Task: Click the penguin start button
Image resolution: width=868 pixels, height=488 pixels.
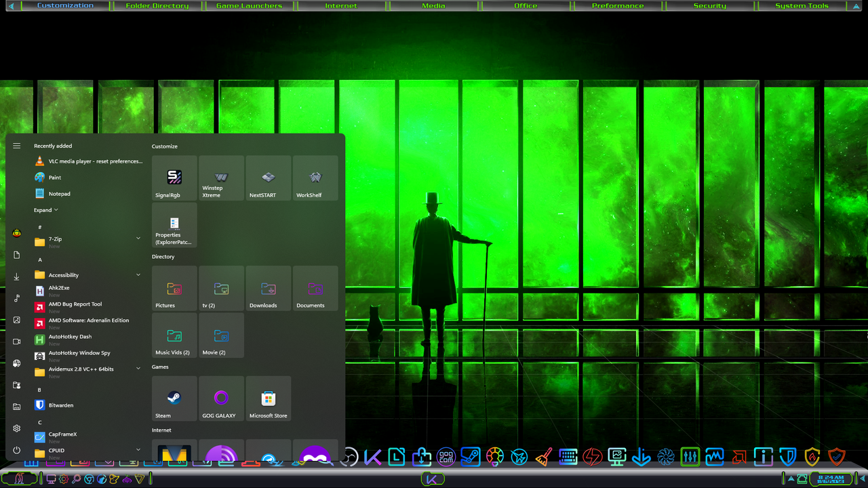Action: click(20, 479)
